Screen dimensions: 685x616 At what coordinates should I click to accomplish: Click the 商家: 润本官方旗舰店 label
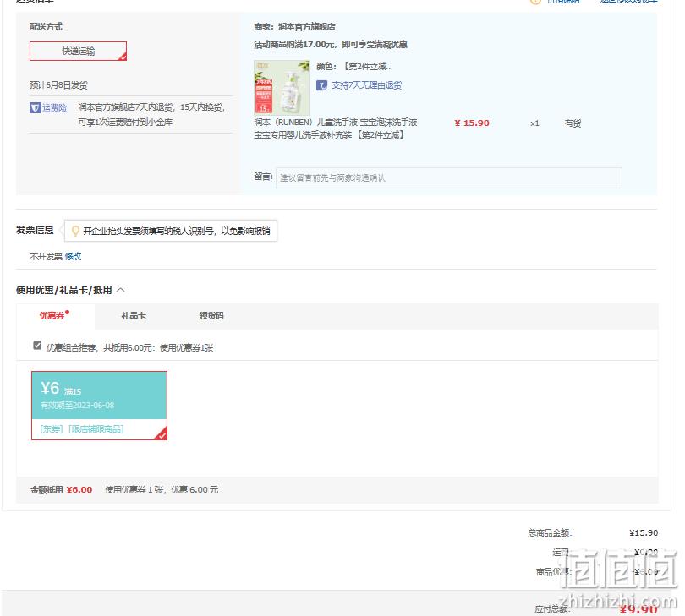click(295, 27)
